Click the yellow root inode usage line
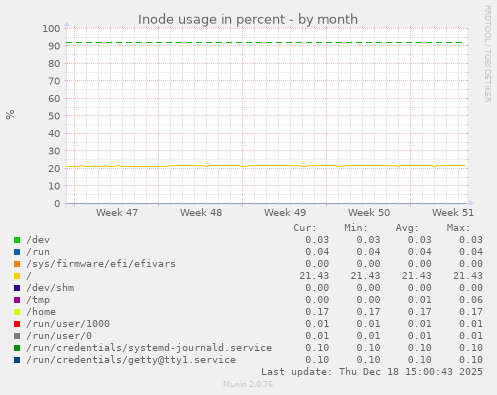Image resolution: width=497 pixels, height=395 pixels. tap(266, 166)
